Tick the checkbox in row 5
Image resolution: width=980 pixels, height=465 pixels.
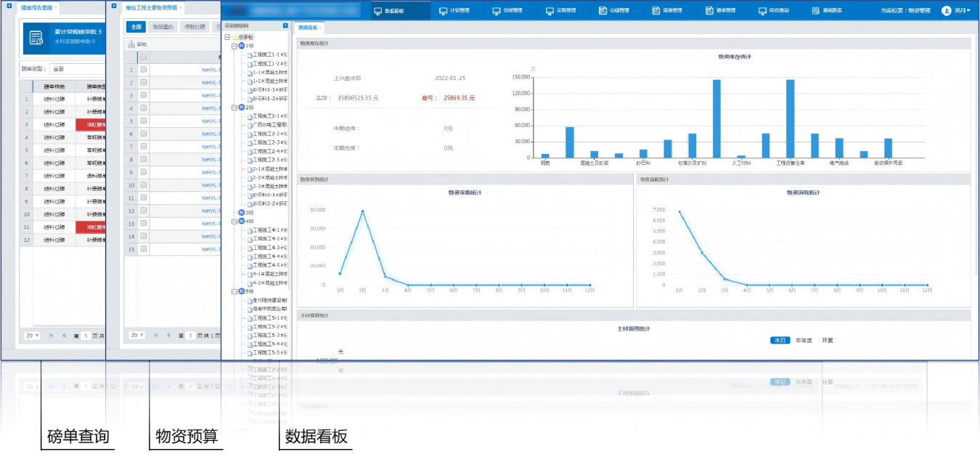point(143,121)
